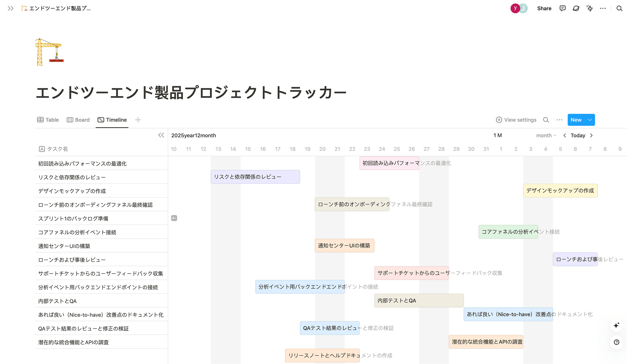Open page comments via speech bubble icon
This screenshot has width=627, height=364.
click(x=563, y=8)
